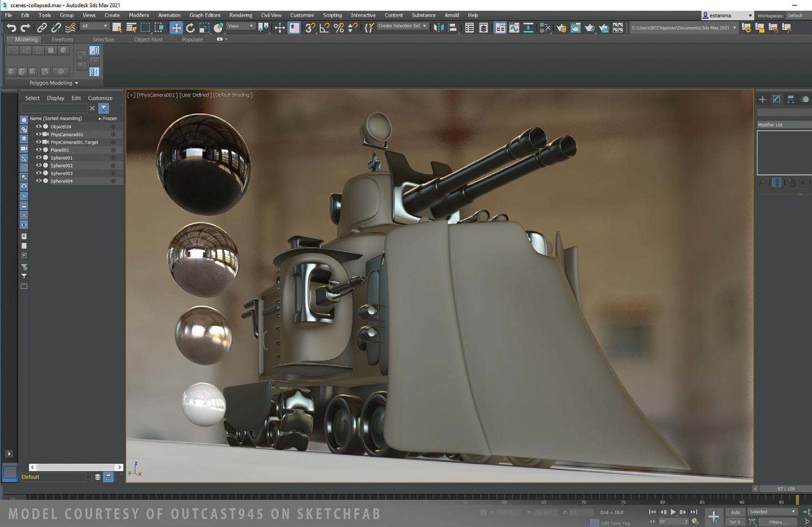Click the Render Production teapot icon
This screenshot has height=527, width=812.
590,27
